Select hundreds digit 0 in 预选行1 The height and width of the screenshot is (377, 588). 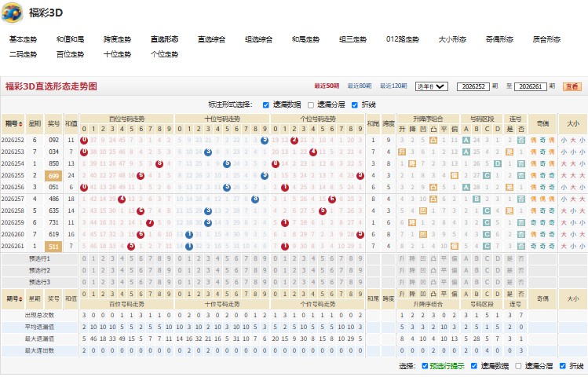click(84, 259)
